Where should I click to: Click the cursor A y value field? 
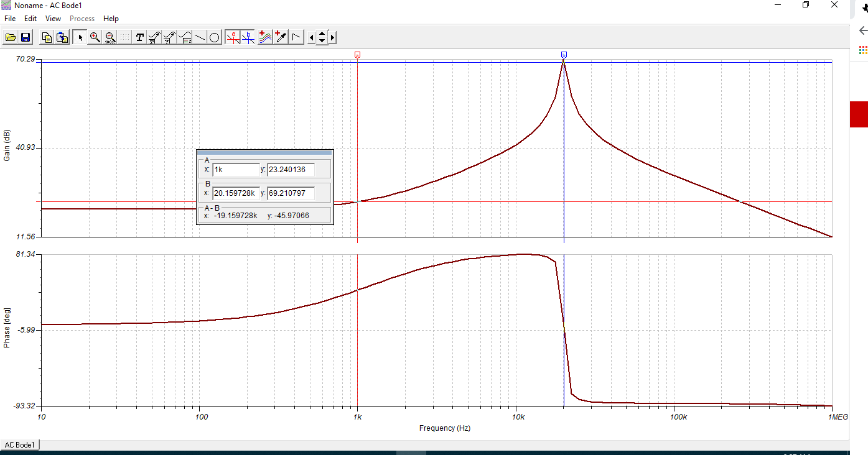coord(291,170)
